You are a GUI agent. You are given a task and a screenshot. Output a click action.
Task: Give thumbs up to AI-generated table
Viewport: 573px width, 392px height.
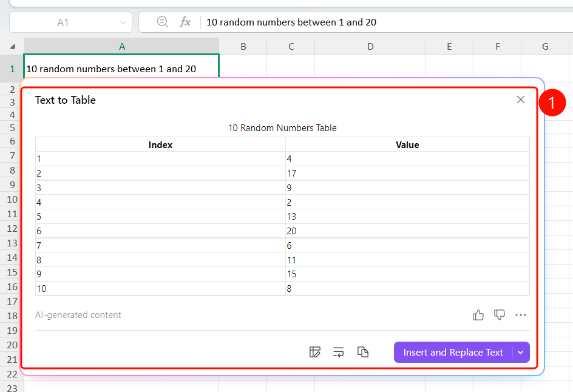pyautogui.click(x=478, y=315)
